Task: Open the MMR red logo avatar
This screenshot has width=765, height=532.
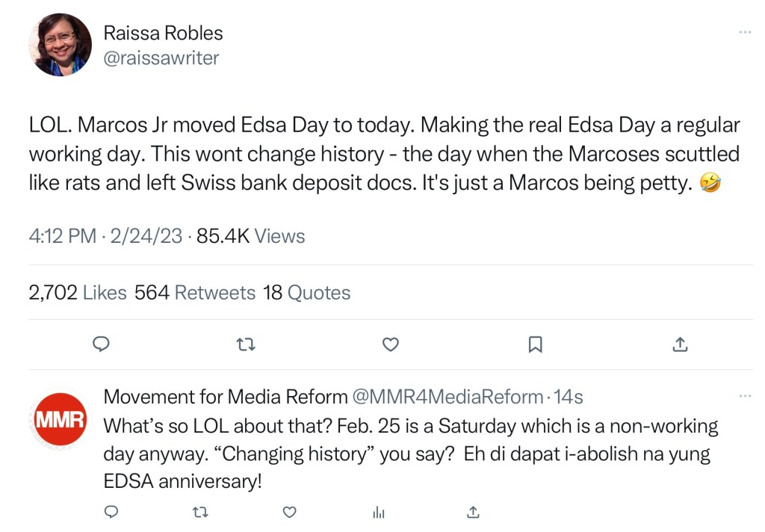Action: click(60, 419)
